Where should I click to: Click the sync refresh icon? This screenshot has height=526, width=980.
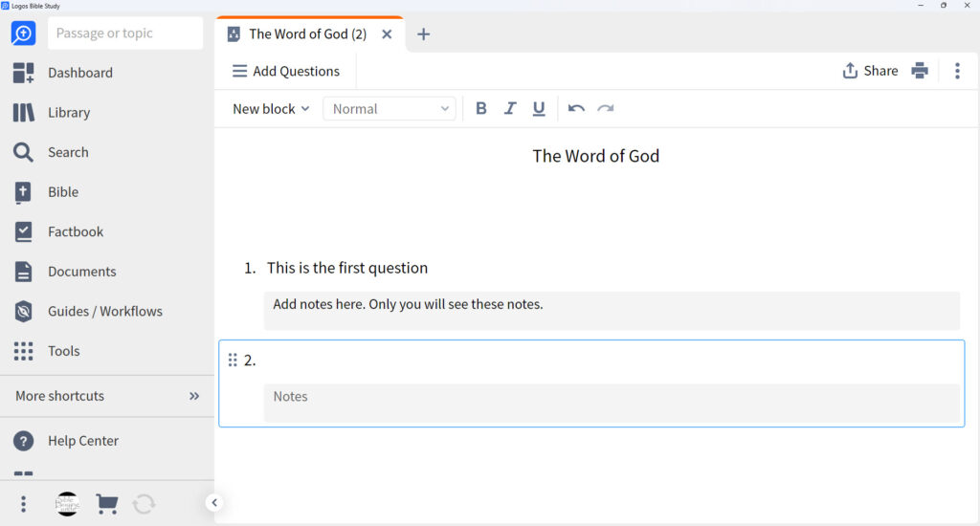(144, 503)
